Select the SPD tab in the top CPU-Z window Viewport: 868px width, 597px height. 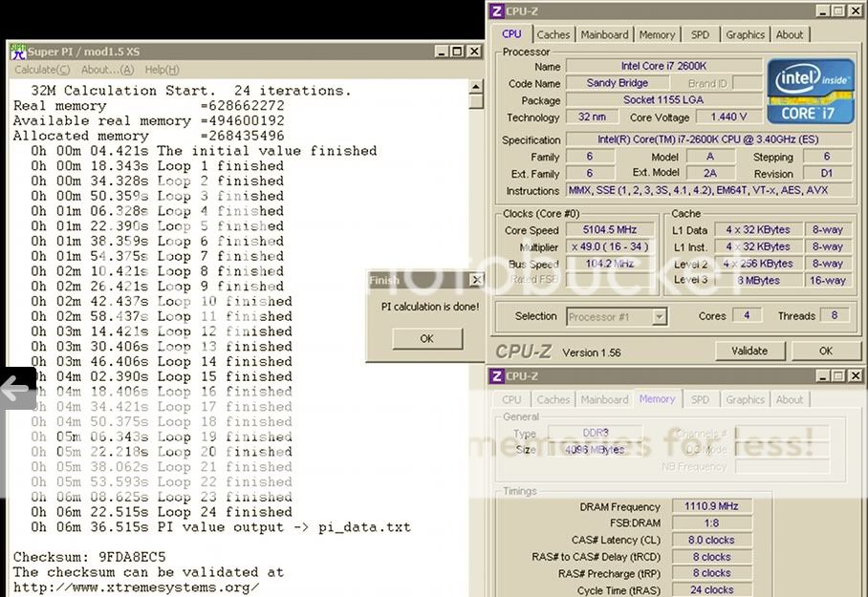700,34
